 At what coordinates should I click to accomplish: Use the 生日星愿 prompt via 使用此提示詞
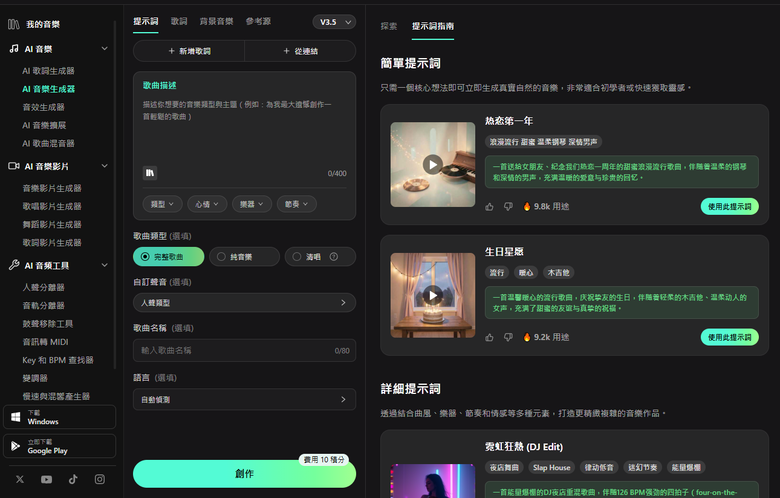pyautogui.click(x=729, y=337)
